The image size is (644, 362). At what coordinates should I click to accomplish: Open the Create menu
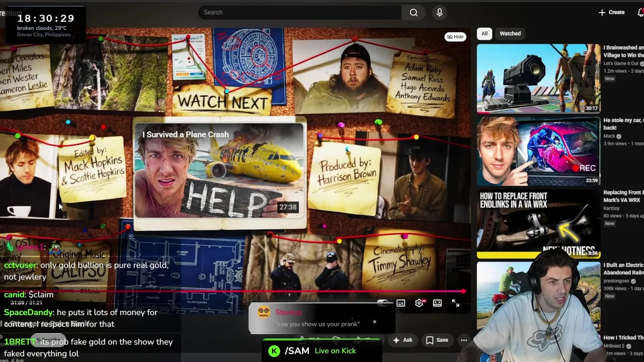click(x=611, y=13)
